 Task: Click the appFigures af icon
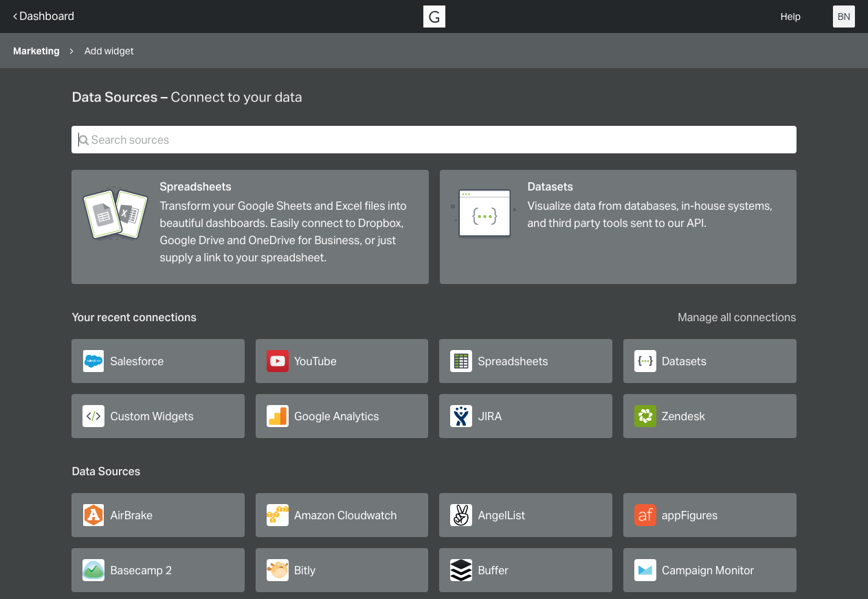point(645,515)
